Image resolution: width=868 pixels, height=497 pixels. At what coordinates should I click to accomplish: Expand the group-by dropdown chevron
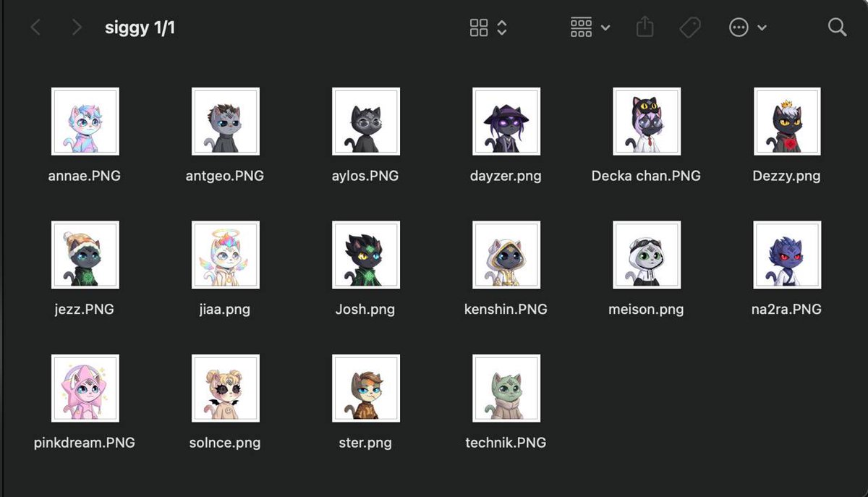pos(605,28)
